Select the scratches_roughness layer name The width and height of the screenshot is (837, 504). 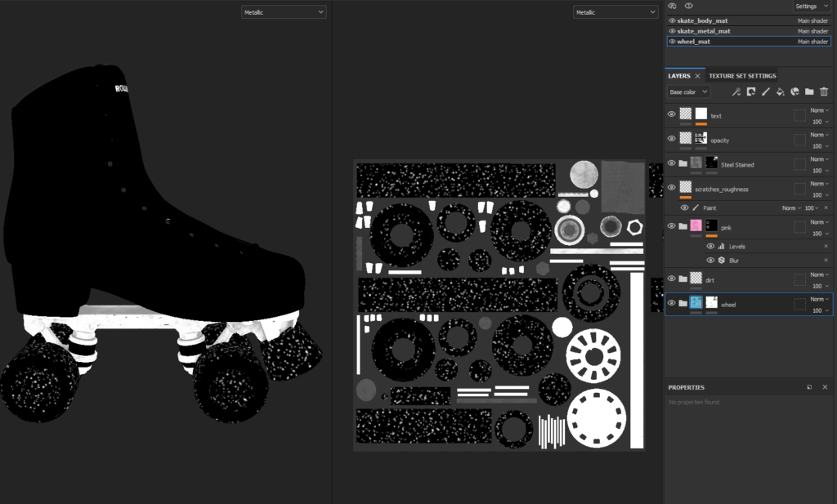(x=721, y=190)
